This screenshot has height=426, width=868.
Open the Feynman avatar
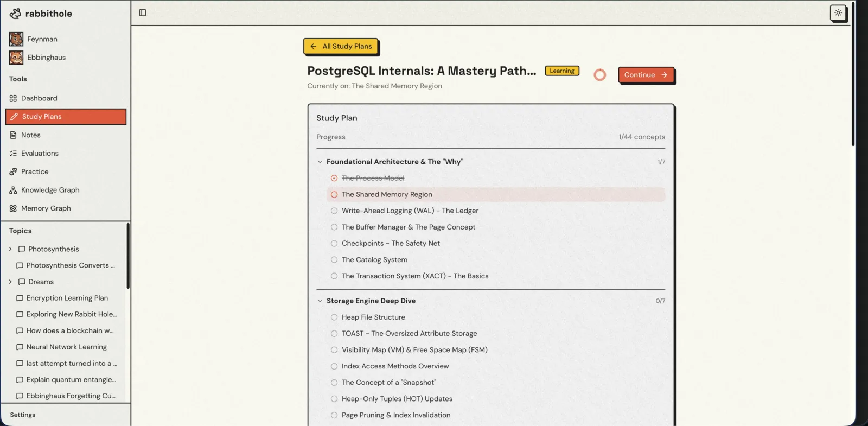16,39
